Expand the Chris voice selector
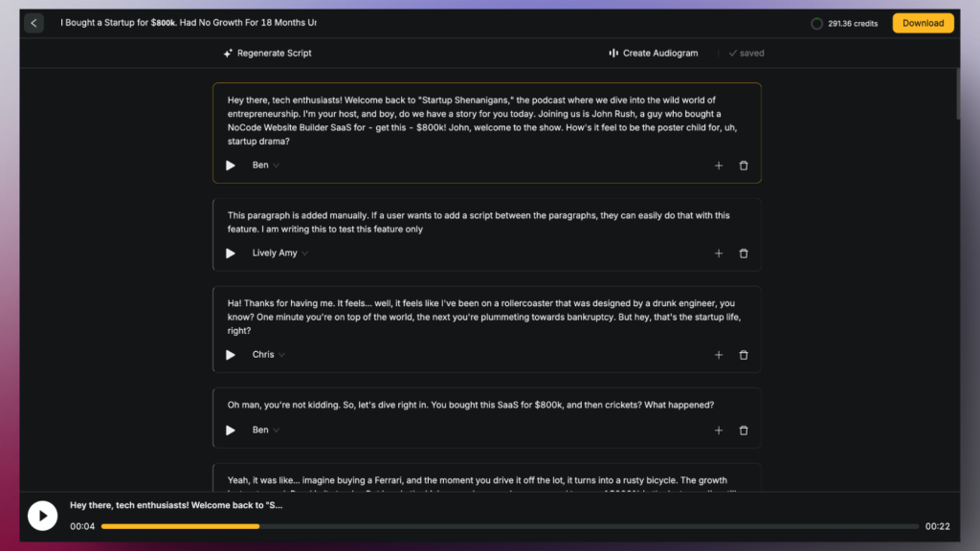 point(269,355)
